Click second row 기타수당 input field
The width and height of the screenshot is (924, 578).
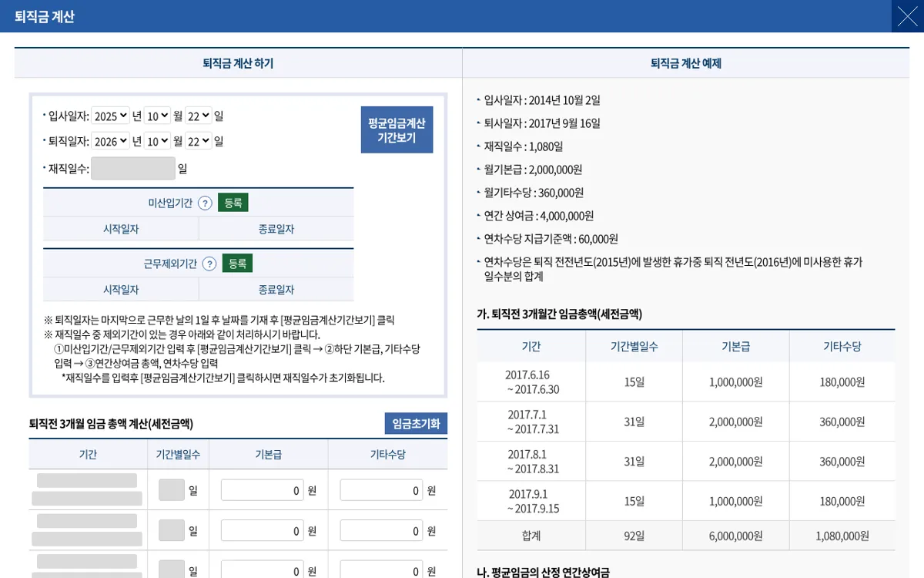coord(381,530)
